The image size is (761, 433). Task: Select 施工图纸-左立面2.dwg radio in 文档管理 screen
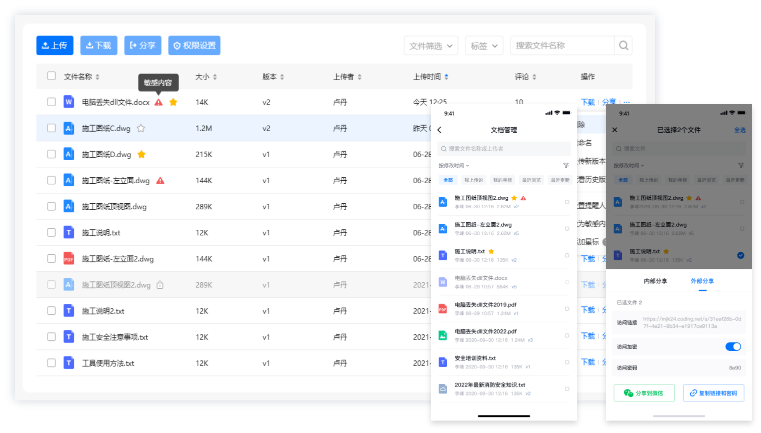pyautogui.click(x=567, y=229)
